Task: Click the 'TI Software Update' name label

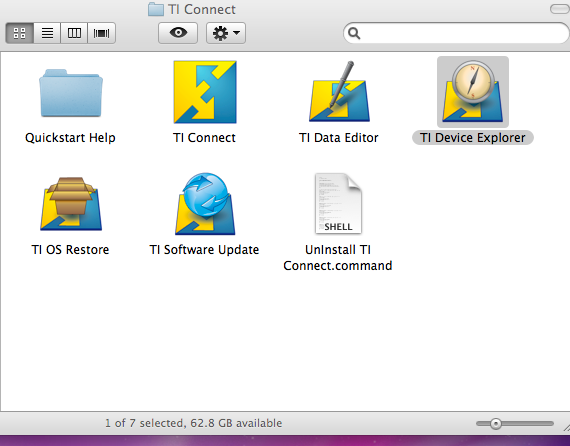Action: (204, 250)
